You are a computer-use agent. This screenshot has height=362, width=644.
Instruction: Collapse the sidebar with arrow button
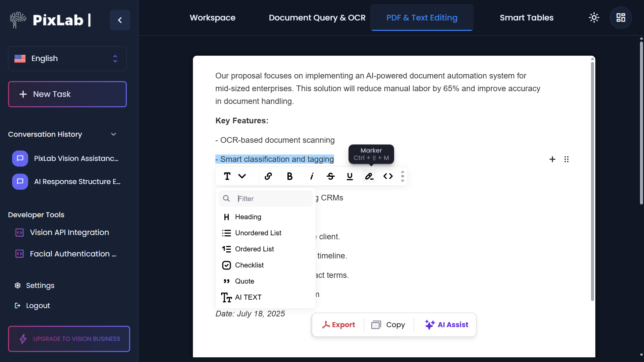coord(120,20)
